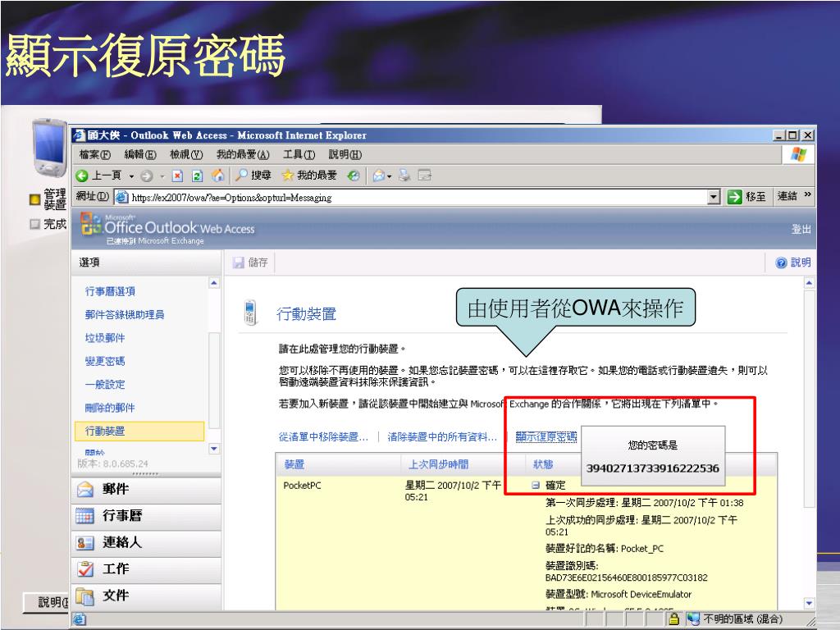Open the 工具(T) menu
840x630 pixels.
[299, 155]
